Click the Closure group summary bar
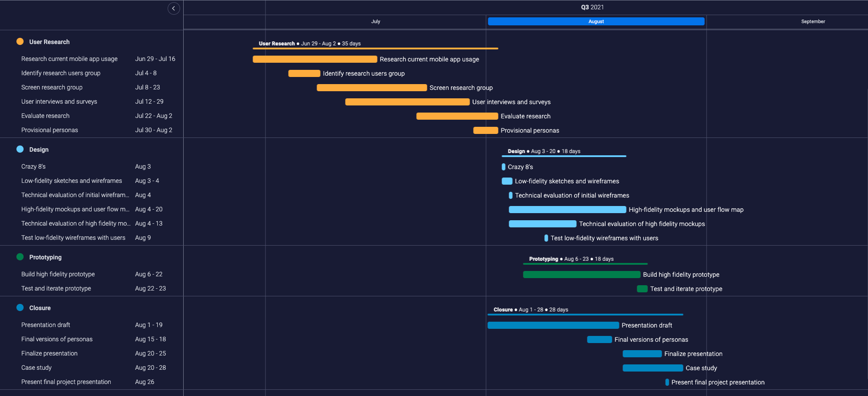 (585, 314)
